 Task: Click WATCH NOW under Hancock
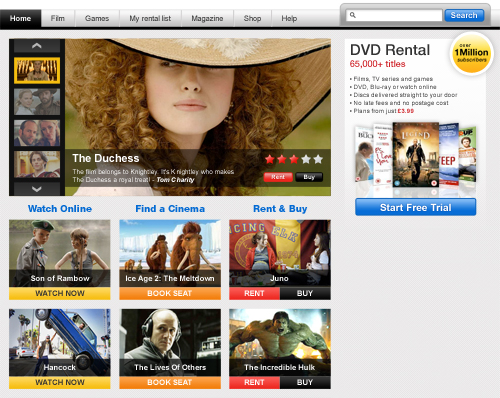tap(60, 382)
